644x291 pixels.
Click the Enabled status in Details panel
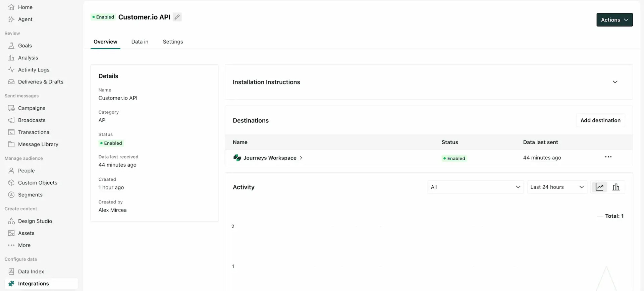click(x=111, y=143)
